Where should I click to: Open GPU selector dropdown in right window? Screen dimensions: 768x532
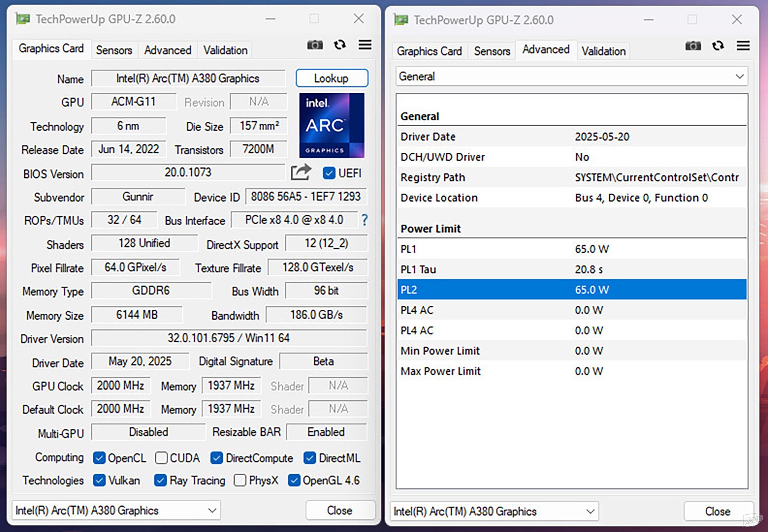tap(495, 511)
